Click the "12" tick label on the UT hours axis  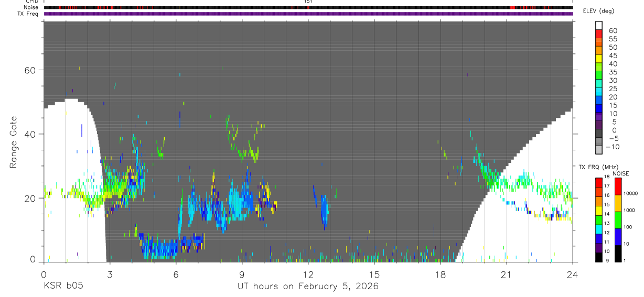[x=308, y=274]
